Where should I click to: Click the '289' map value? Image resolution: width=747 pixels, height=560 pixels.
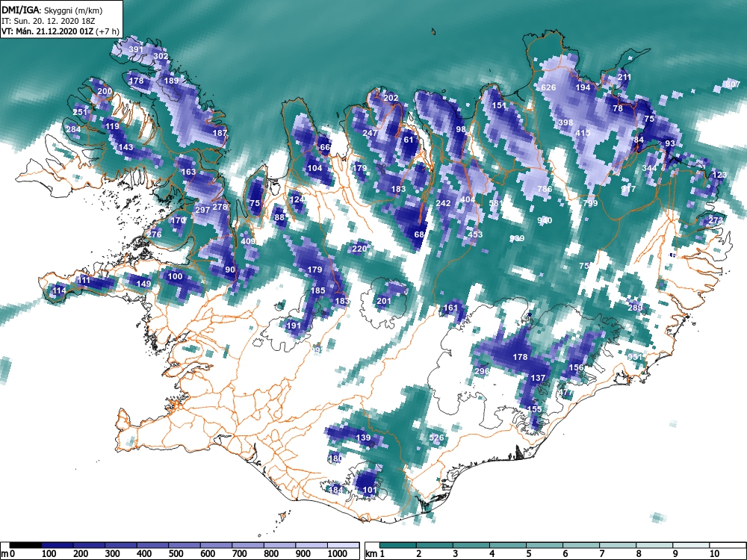click(x=634, y=308)
